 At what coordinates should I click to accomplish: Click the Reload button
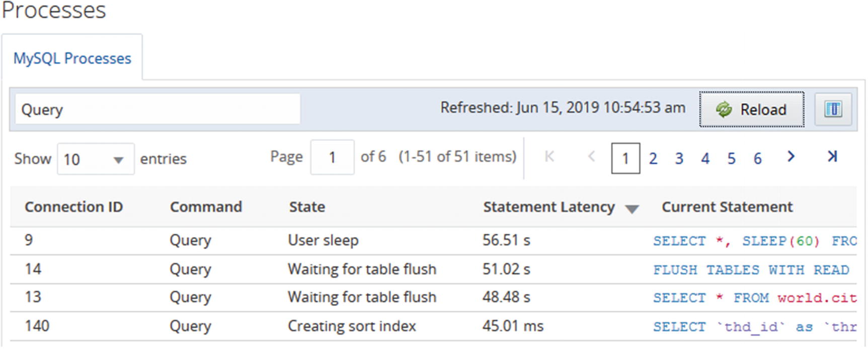click(x=751, y=109)
